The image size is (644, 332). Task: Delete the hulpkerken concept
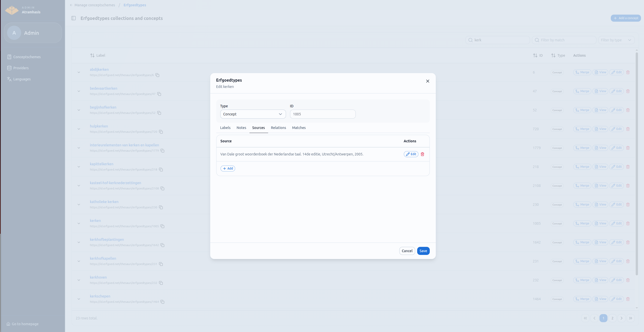[x=628, y=129]
